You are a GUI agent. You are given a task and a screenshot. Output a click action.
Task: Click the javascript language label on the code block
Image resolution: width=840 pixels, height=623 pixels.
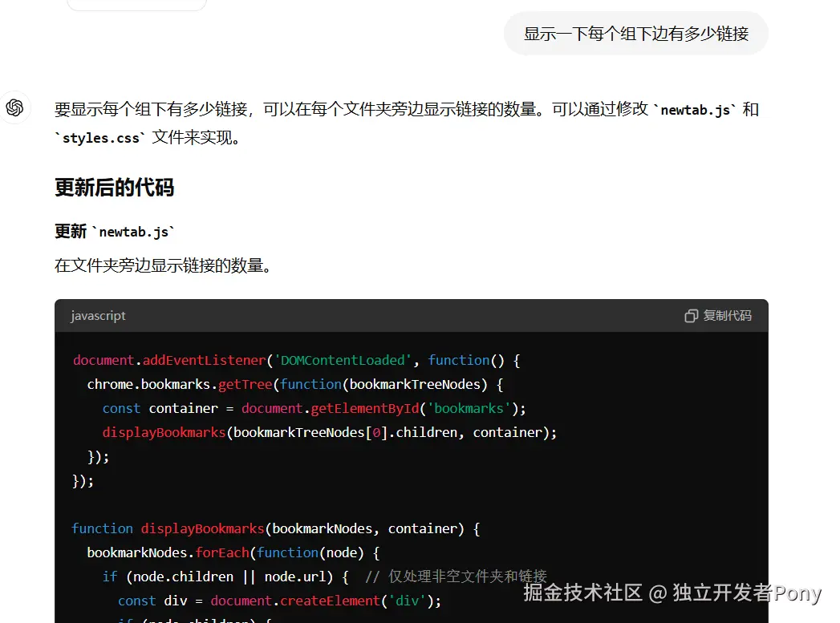97,316
